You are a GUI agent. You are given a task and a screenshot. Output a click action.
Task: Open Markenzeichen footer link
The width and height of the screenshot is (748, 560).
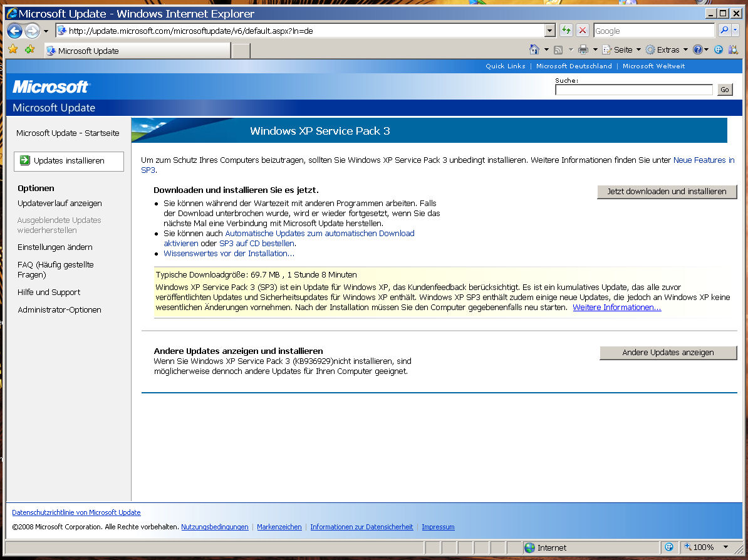click(x=279, y=527)
